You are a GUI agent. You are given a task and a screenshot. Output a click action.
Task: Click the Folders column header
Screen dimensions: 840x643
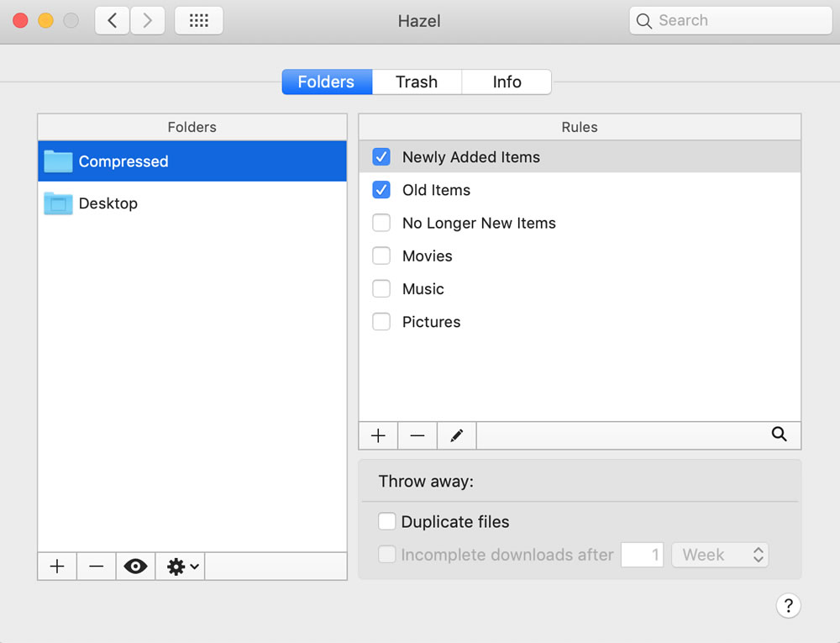192,127
